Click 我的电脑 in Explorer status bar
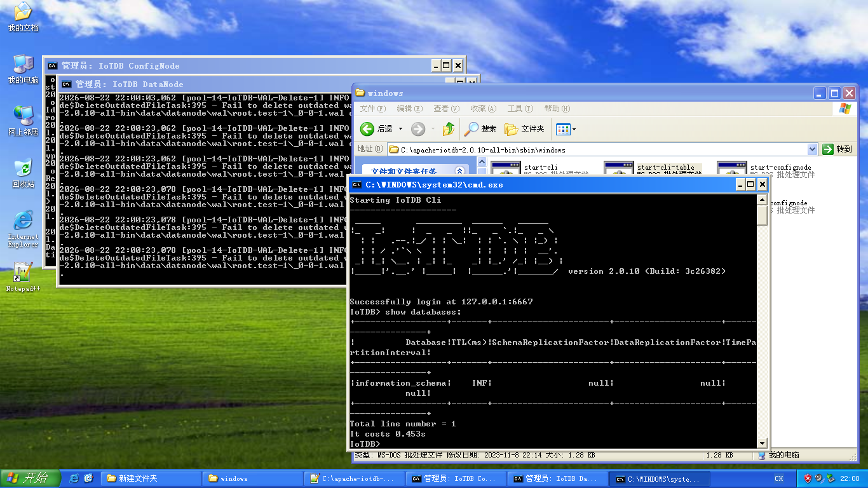 pyautogui.click(x=779, y=456)
